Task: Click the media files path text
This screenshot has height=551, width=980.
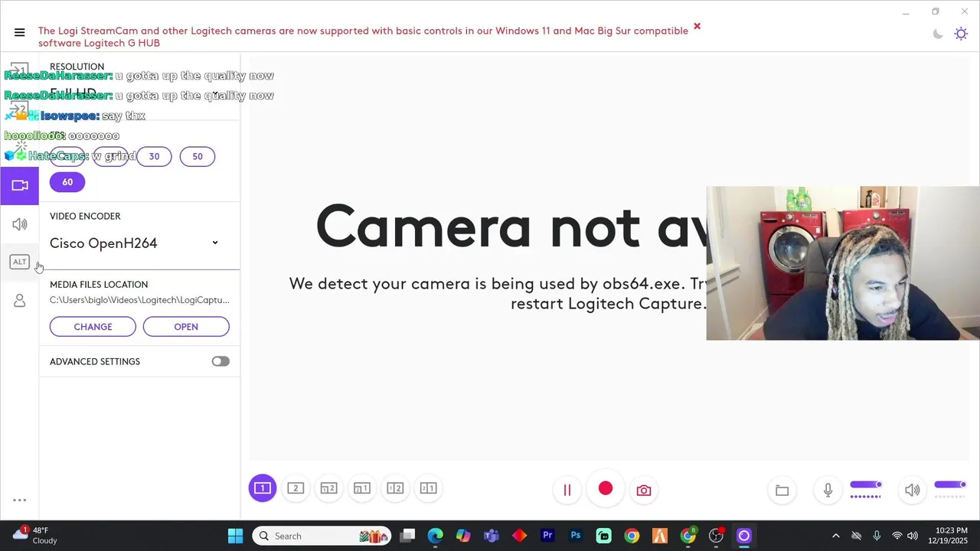Action: (139, 300)
